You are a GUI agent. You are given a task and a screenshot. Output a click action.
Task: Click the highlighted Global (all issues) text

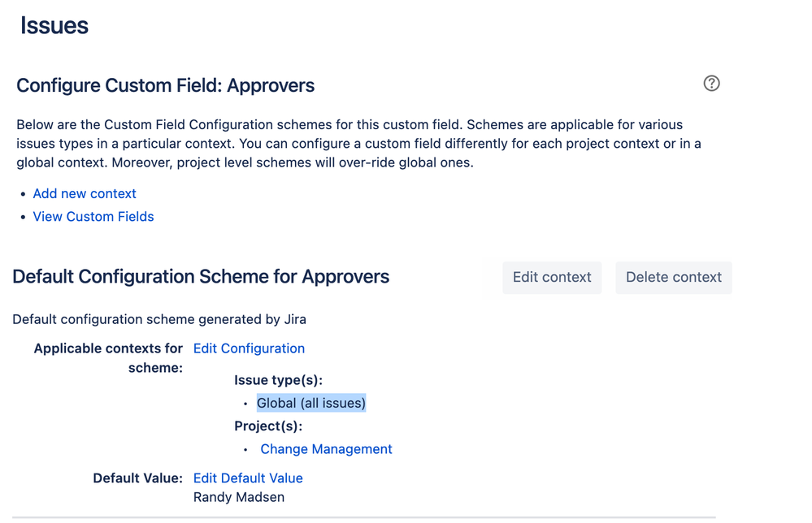311,403
